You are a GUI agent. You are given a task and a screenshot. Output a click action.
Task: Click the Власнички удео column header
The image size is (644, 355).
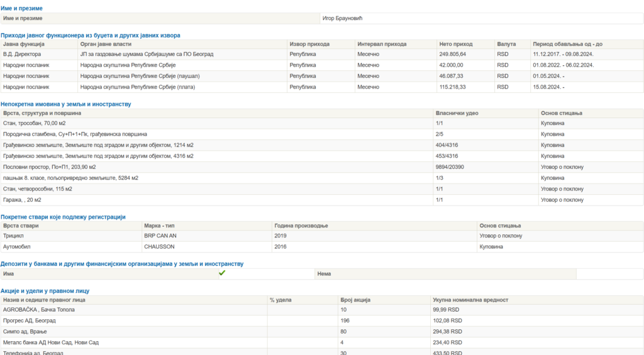pyautogui.click(x=457, y=113)
